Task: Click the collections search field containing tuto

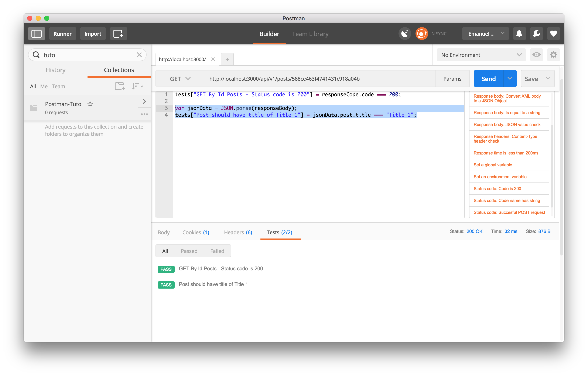Action: pyautogui.click(x=87, y=55)
